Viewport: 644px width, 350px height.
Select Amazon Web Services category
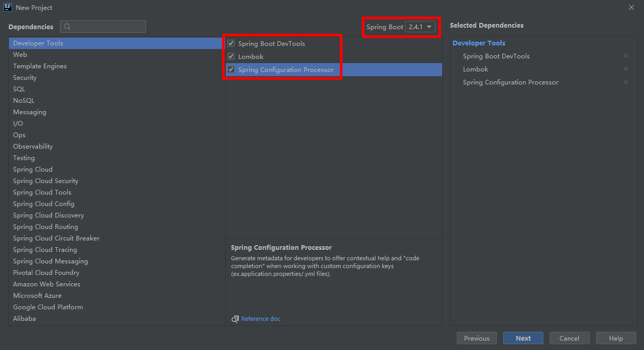pyautogui.click(x=116, y=284)
